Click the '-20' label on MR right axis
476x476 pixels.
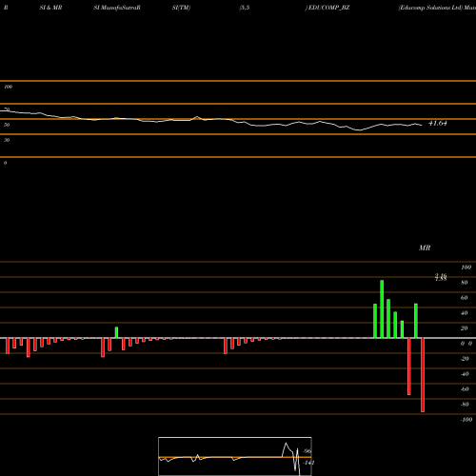tap(465, 359)
